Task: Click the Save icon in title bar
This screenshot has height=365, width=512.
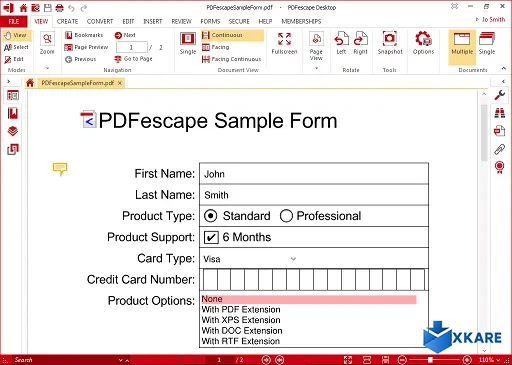Action: pyautogui.click(x=48, y=7)
